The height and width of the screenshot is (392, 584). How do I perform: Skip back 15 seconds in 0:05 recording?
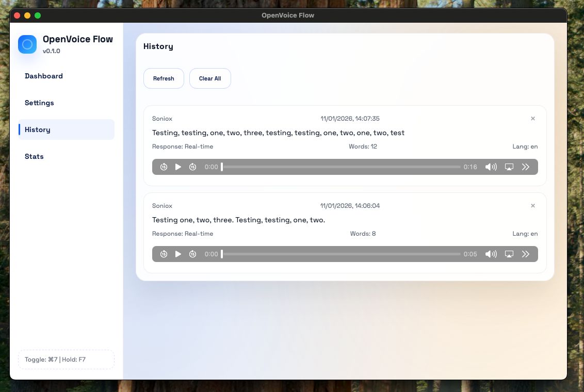164,254
